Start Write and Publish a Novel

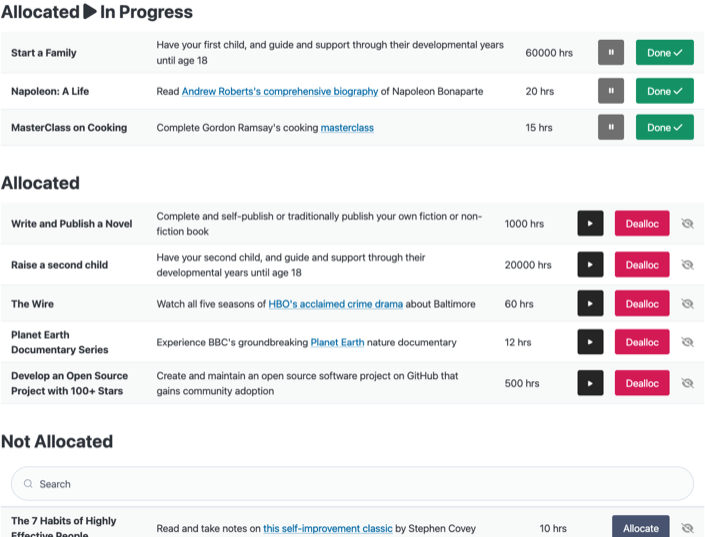[x=590, y=224]
